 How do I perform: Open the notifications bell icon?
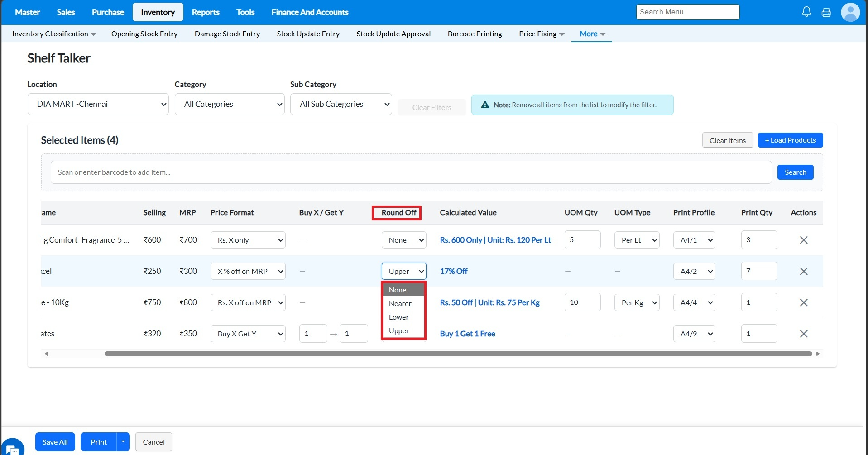pyautogui.click(x=806, y=12)
